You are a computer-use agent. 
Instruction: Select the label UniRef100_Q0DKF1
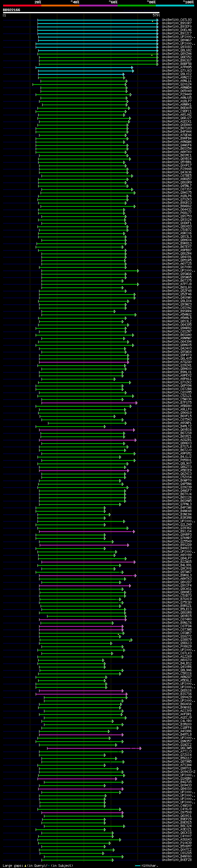pyautogui.click(x=177, y=223)
